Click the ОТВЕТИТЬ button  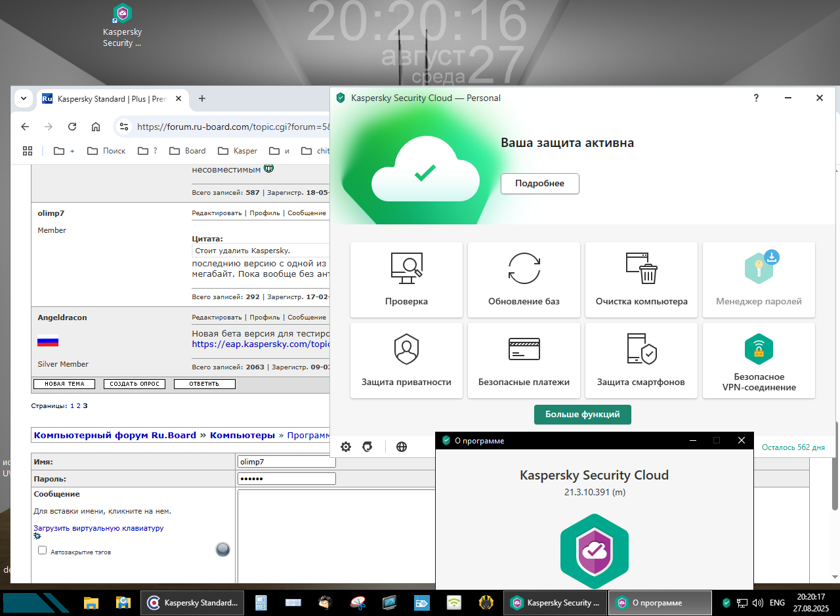click(205, 384)
